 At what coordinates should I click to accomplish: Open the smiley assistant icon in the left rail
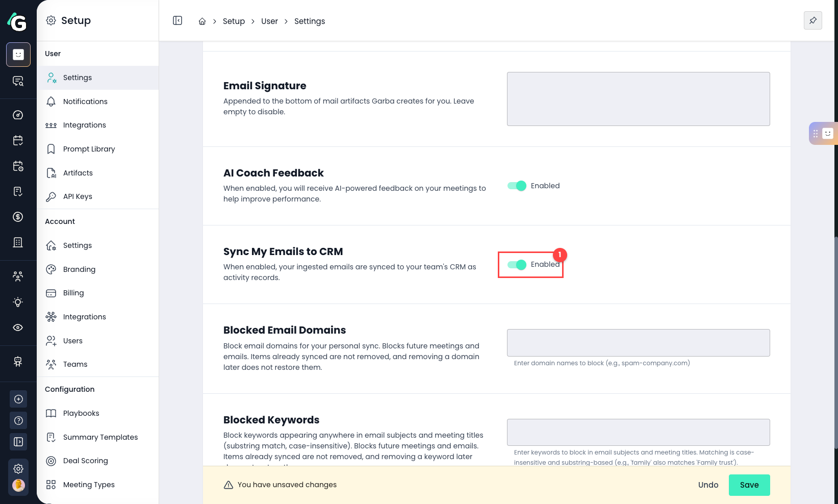[x=18, y=55]
